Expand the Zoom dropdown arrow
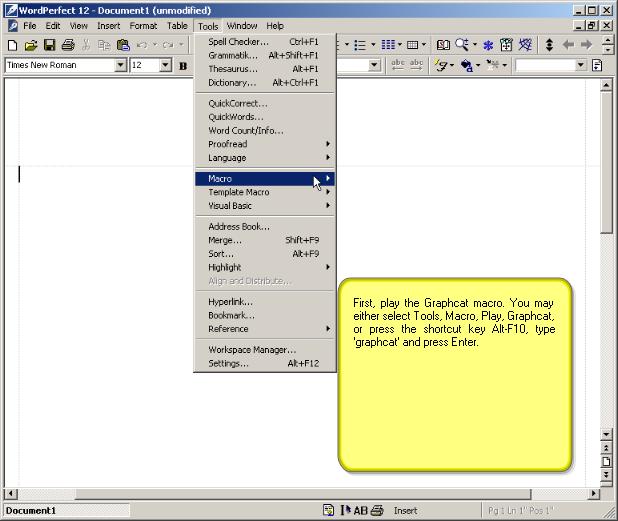The image size is (618, 521). [x=475, y=45]
